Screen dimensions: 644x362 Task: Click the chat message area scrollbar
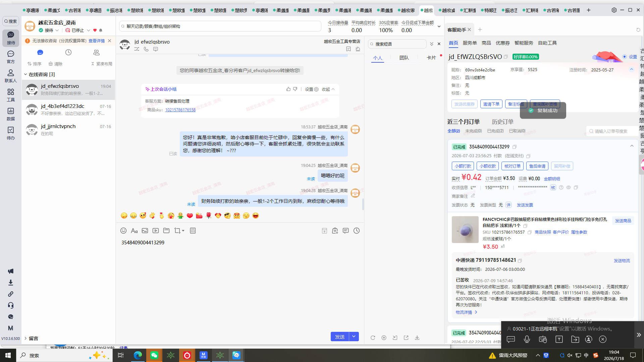[x=363, y=204]
